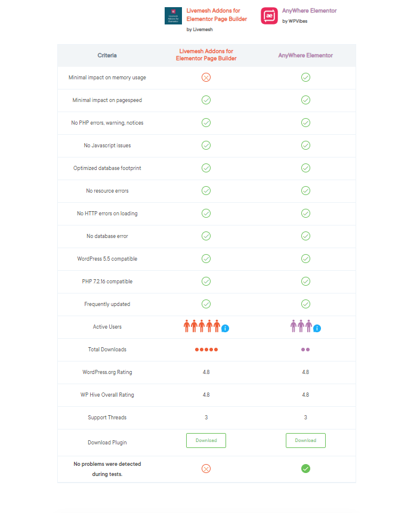Click Livemesh checkmark for WordPress 5.5 compatible
This screenshot has height=513, width=420.
click(x=206, y=259)
